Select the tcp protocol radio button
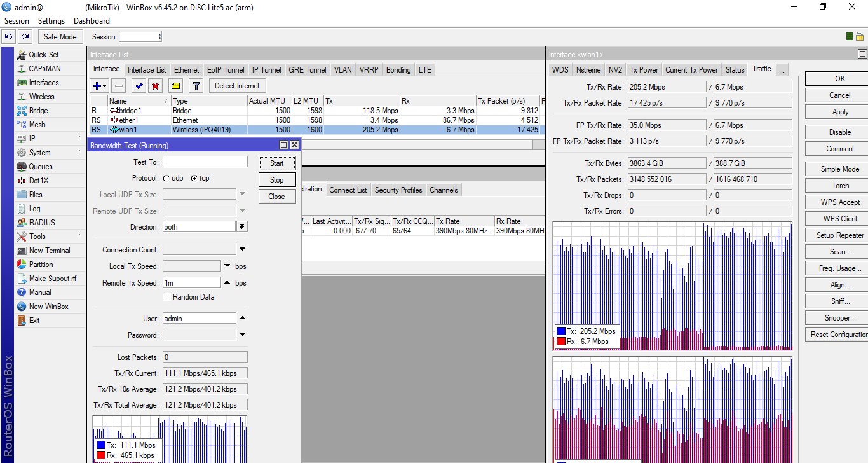The image size is (868, 463). tap(194, 179)
